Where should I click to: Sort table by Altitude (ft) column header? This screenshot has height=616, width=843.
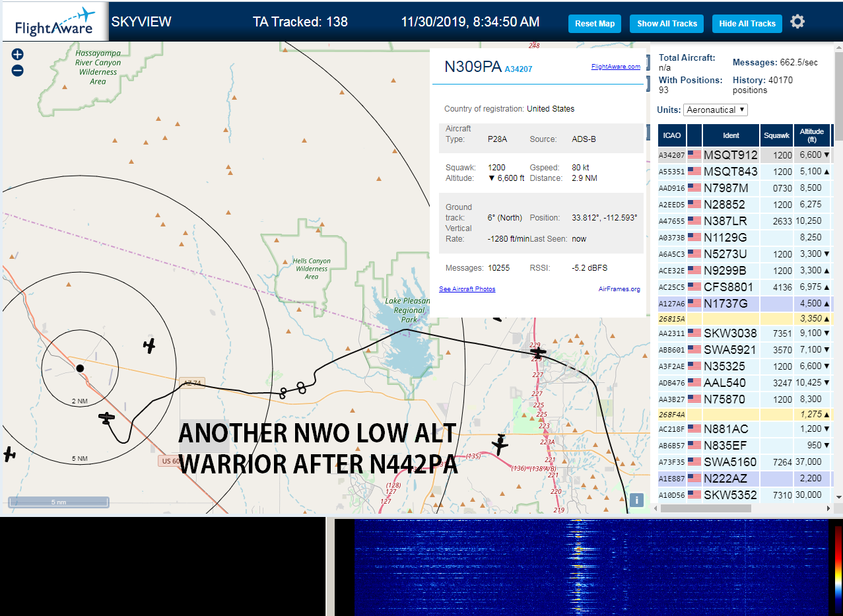click(812, 135)
